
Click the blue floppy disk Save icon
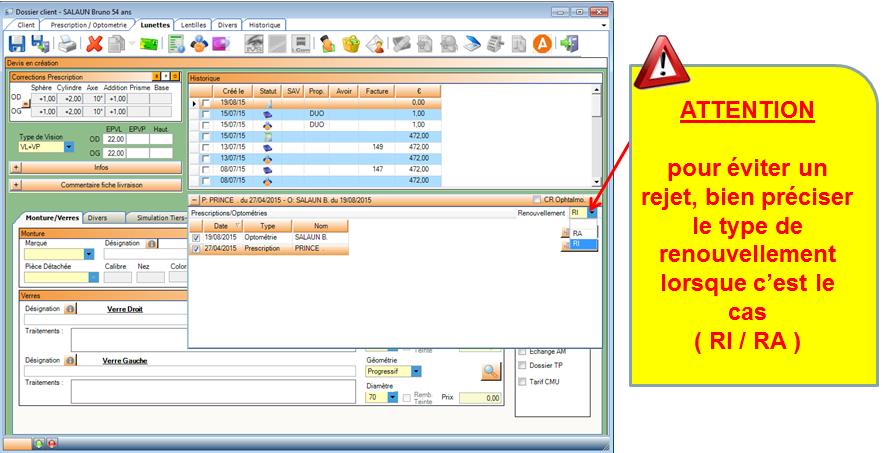[x=17, y=43]
